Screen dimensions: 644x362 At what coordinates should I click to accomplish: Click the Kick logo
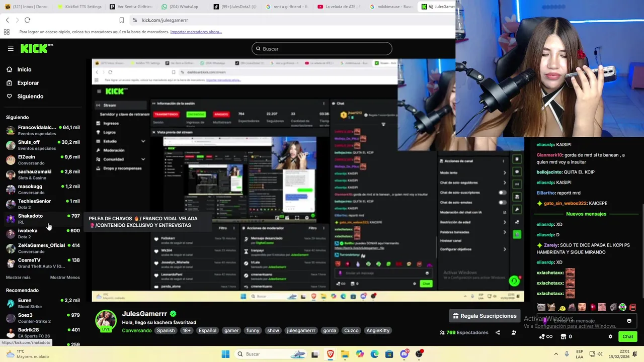tap(36, 49)
